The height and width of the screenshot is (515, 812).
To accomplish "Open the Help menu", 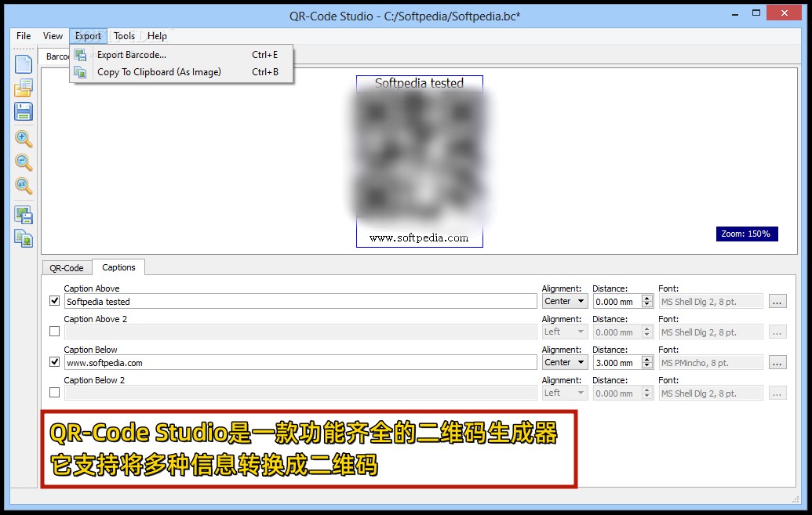I will 157,36.
